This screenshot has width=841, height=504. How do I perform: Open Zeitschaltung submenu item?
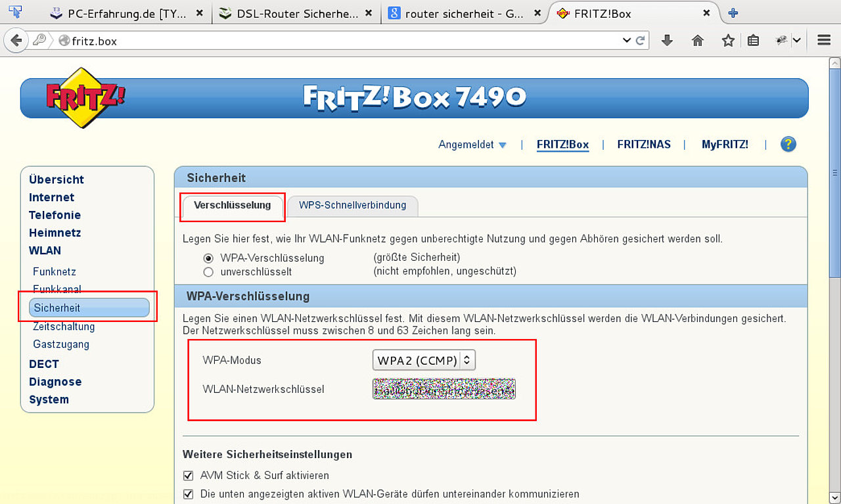pos(64,327)
